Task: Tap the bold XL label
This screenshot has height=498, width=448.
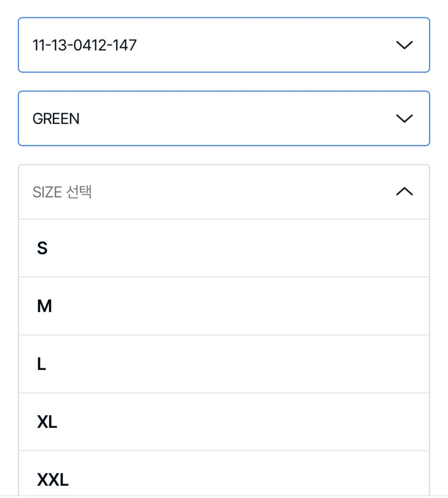Action: pos(47,422)
